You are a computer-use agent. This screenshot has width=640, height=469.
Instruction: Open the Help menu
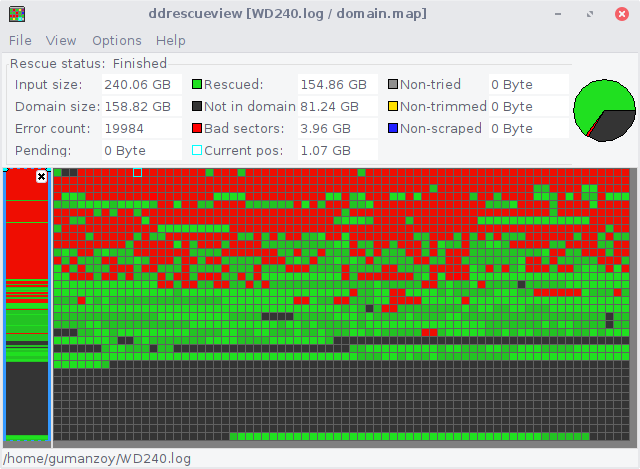pos(171,40)
